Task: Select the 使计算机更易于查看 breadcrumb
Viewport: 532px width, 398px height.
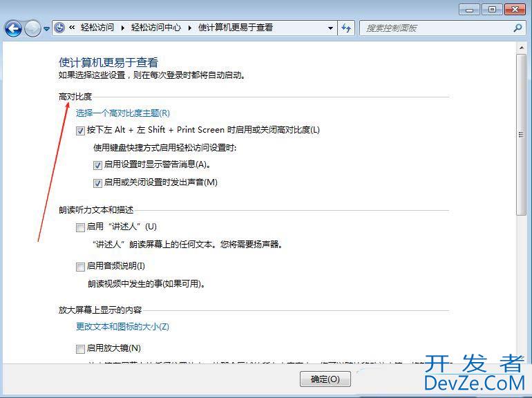Action: [236, 28]
